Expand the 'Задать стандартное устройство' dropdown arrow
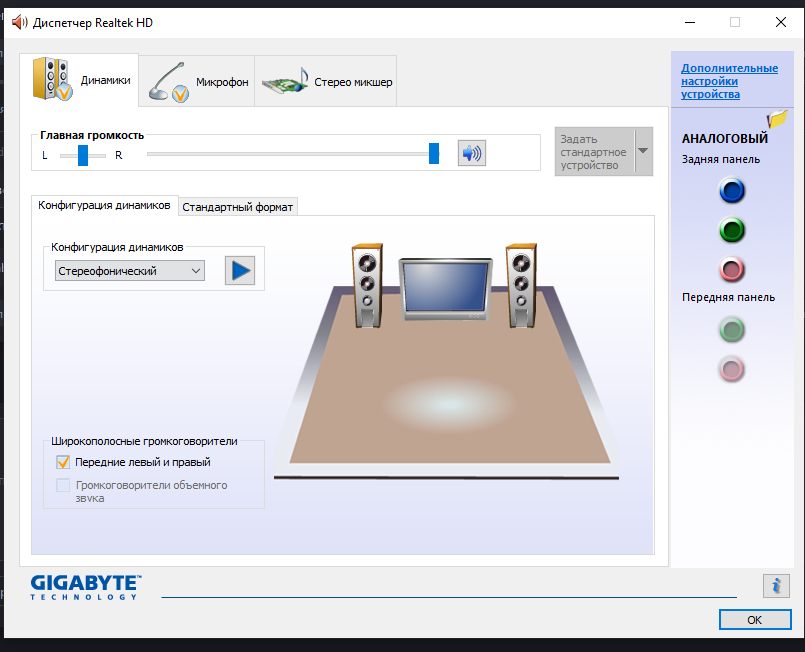The height and width of the screenshot is (652, 805). click(x=643, y=151)
